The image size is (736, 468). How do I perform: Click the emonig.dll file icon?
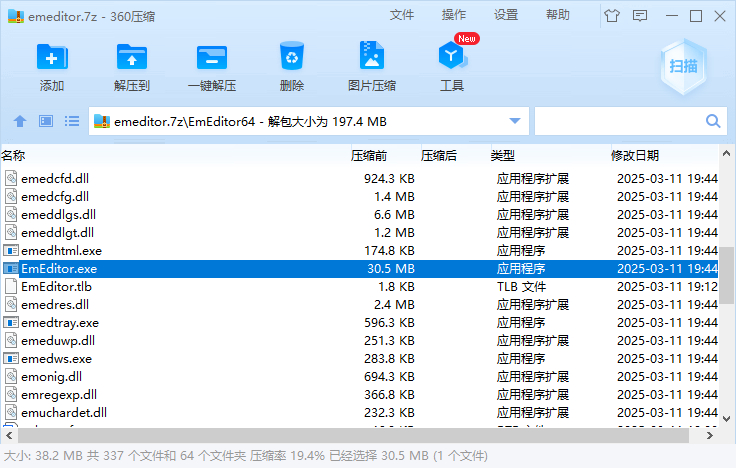point(11,376)
